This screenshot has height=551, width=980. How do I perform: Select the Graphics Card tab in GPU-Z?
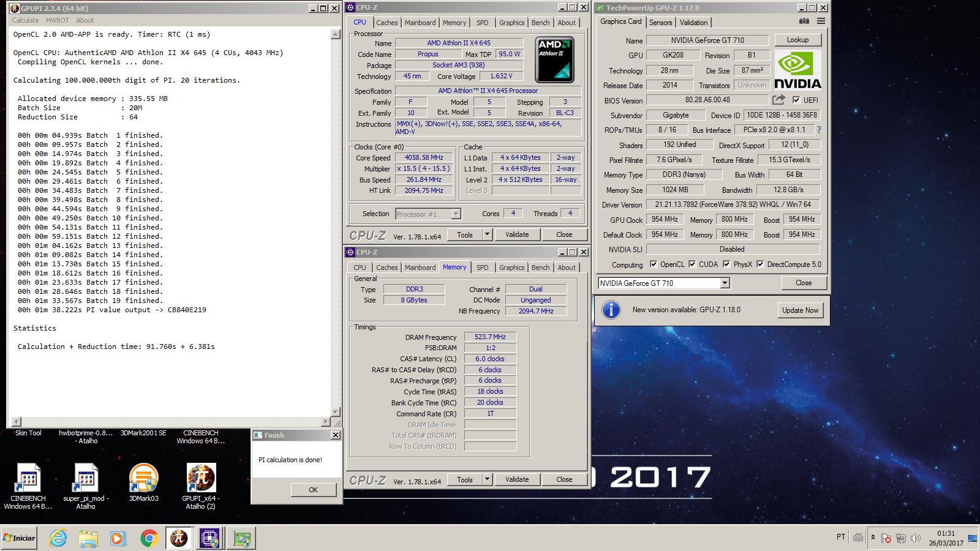click(x=621, y=21)
